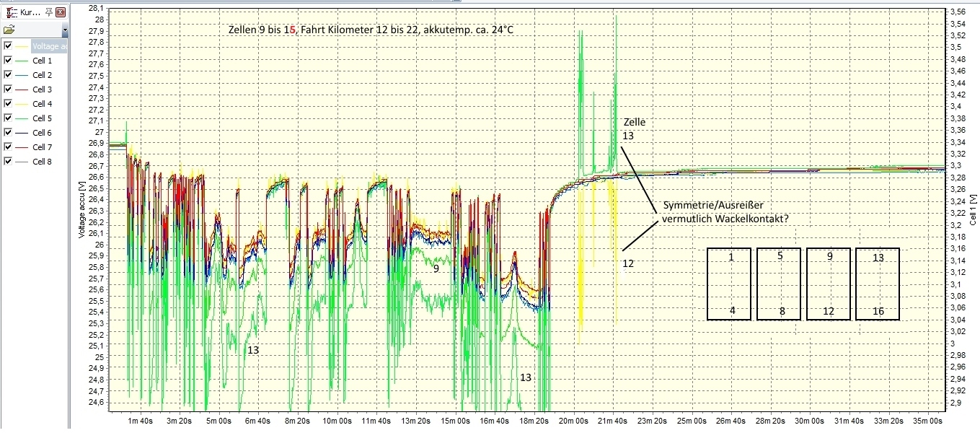Pin the curves panel with pushpin icon
The height and width of the screenshot is (433, 980).
[x=48, y=12]
